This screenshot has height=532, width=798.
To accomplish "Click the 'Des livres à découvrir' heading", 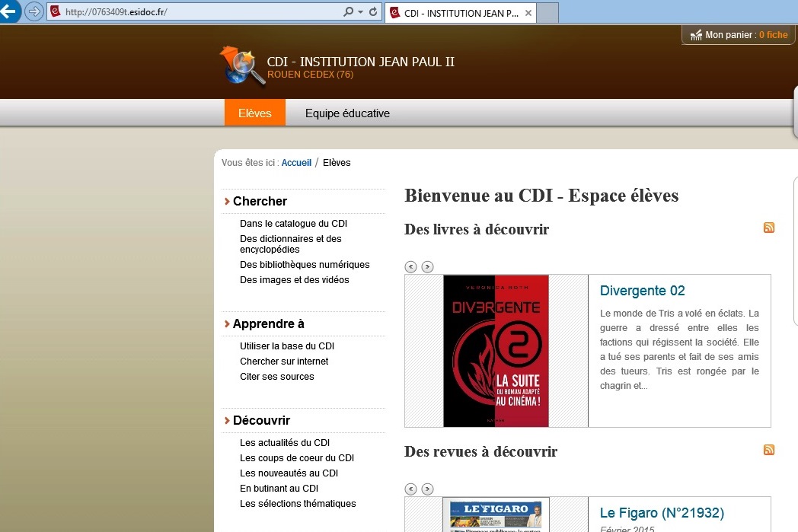I will click(x=477, y=229).
